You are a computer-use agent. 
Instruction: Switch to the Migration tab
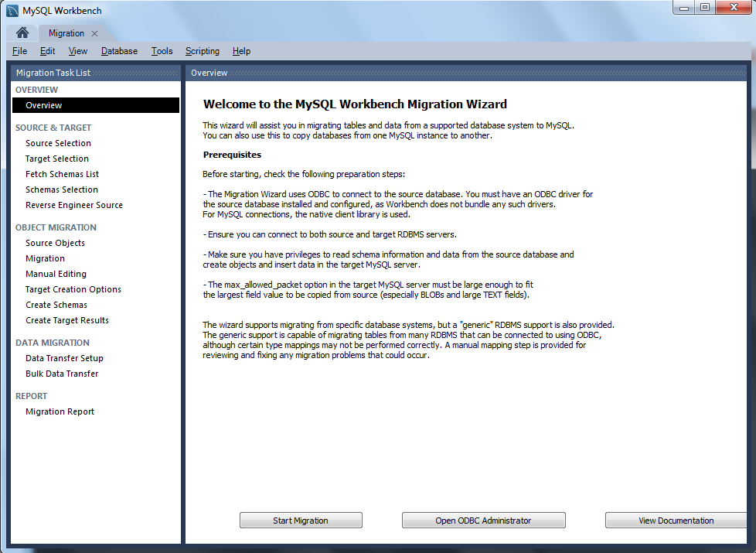tap(66, 33)
